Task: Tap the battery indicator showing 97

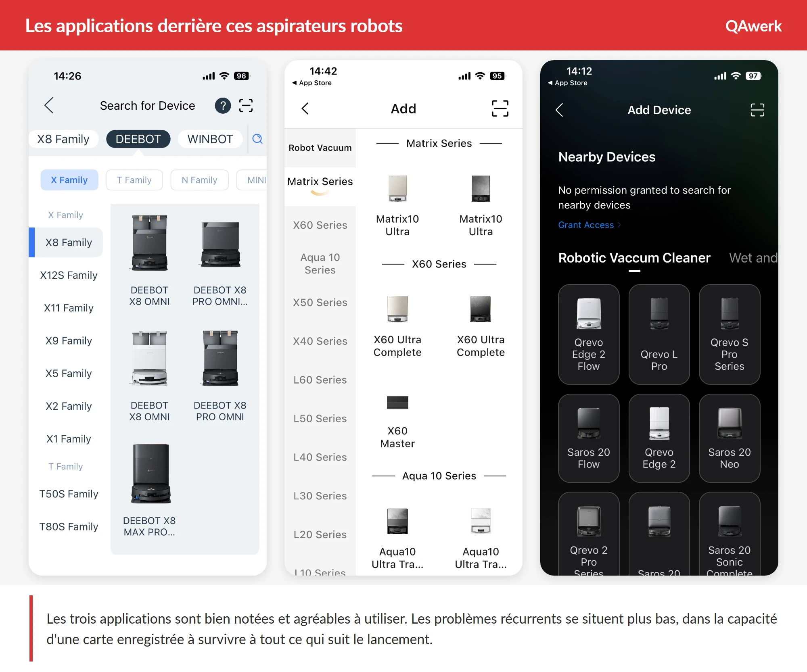Action: (753, 76)
